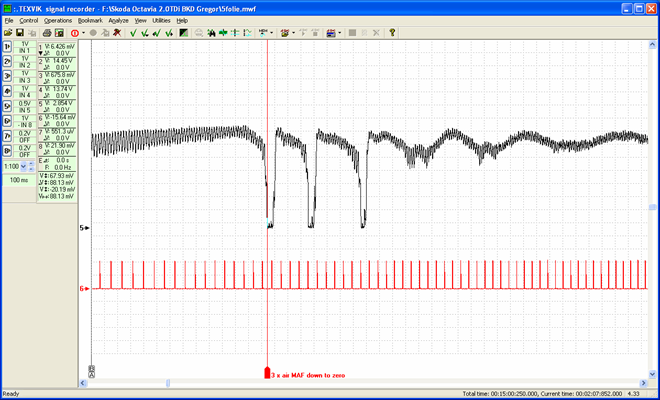660x400 pixels.
Task: Select the '3 x air MAF down to zero' bookmark
Action: 308,375
